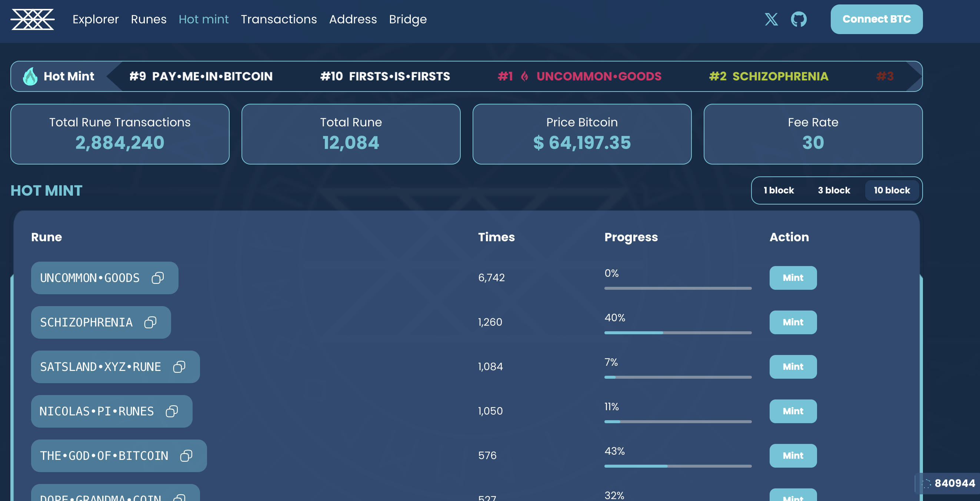Open the X (Twitter) profile icon
Viewport: 980px width, 501px height.
pos(771,19)
